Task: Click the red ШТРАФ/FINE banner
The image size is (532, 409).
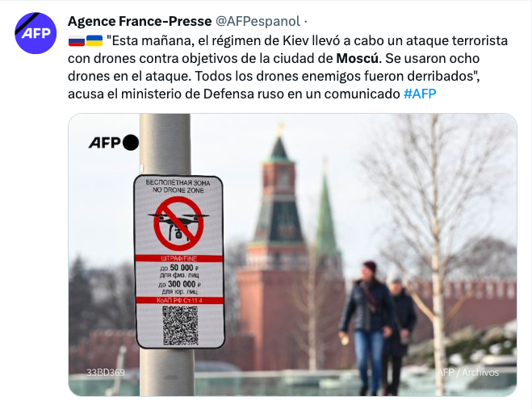Action: coord(178,258)
